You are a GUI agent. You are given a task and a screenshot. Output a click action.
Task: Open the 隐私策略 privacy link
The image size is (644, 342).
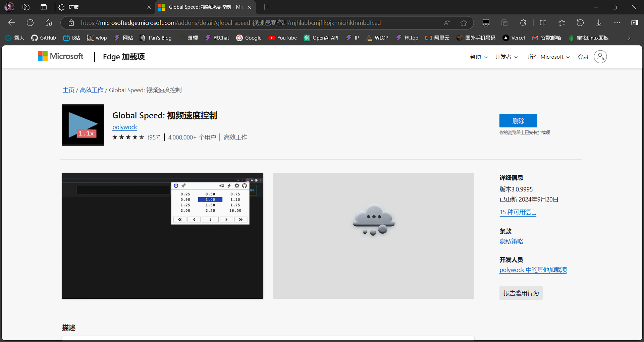point(511,241)
